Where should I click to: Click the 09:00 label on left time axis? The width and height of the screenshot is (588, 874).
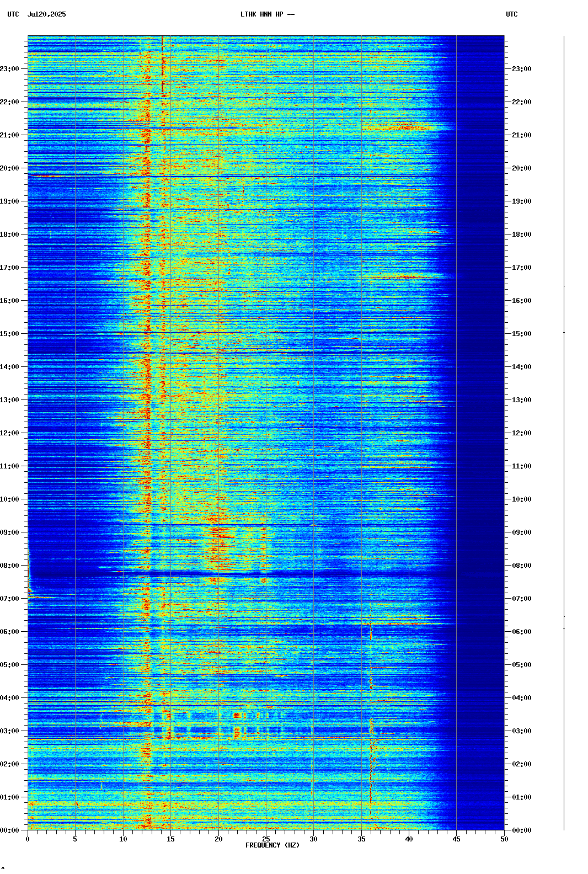(9, 532)
